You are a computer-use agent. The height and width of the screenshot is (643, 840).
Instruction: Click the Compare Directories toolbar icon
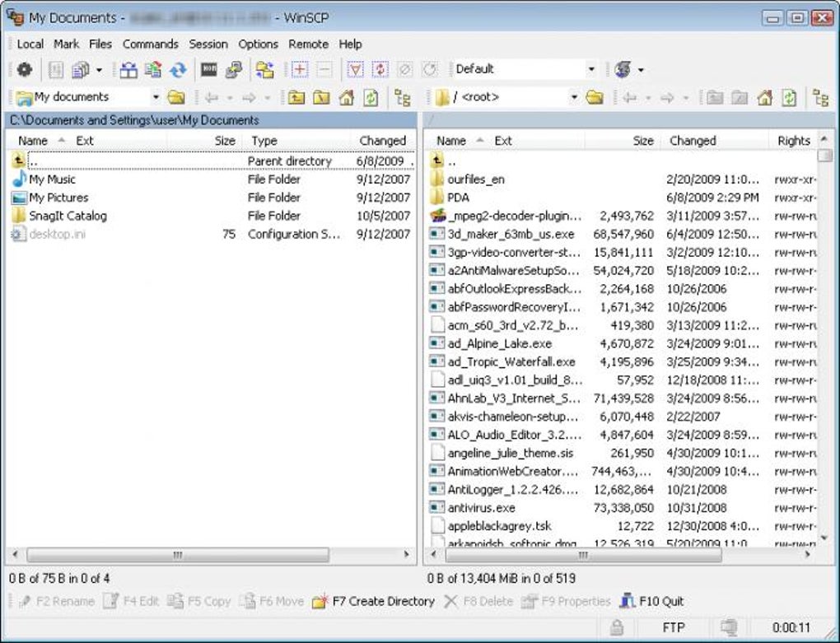[128, 70]
